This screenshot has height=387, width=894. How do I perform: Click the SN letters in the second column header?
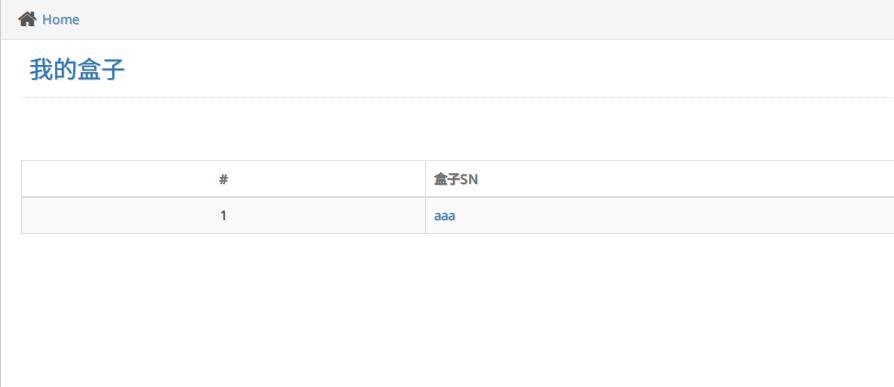point(469,180)
